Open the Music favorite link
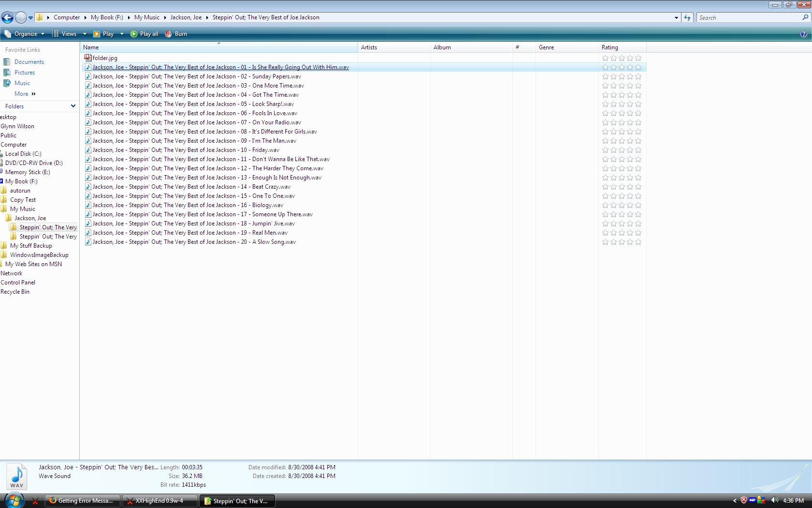 click(22, 83)
